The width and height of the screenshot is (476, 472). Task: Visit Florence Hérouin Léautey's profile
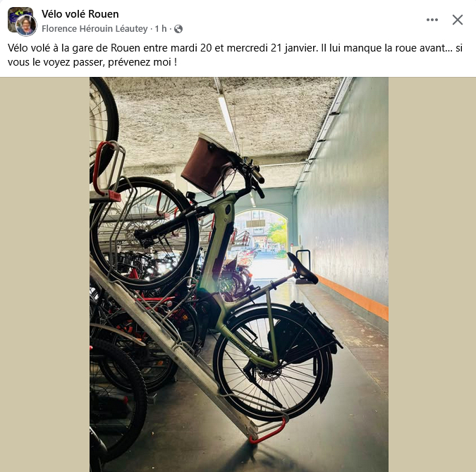tap(94, 28)
